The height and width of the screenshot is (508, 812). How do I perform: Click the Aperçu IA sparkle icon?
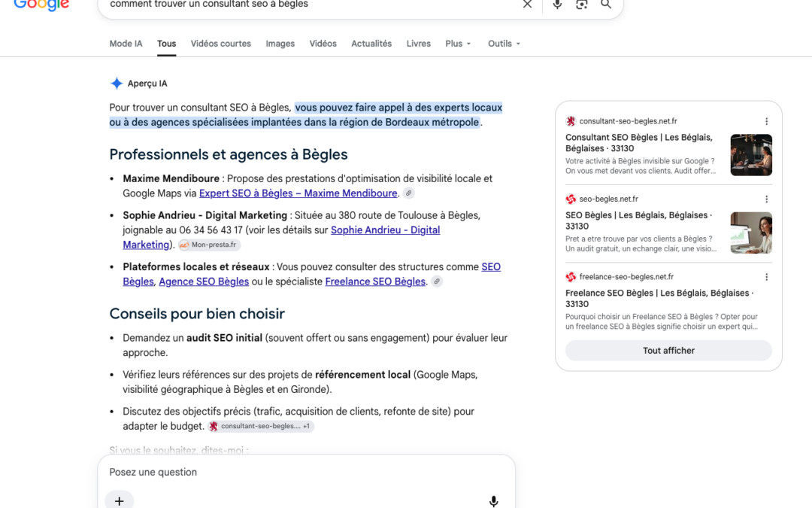click(x=117, y=84)
